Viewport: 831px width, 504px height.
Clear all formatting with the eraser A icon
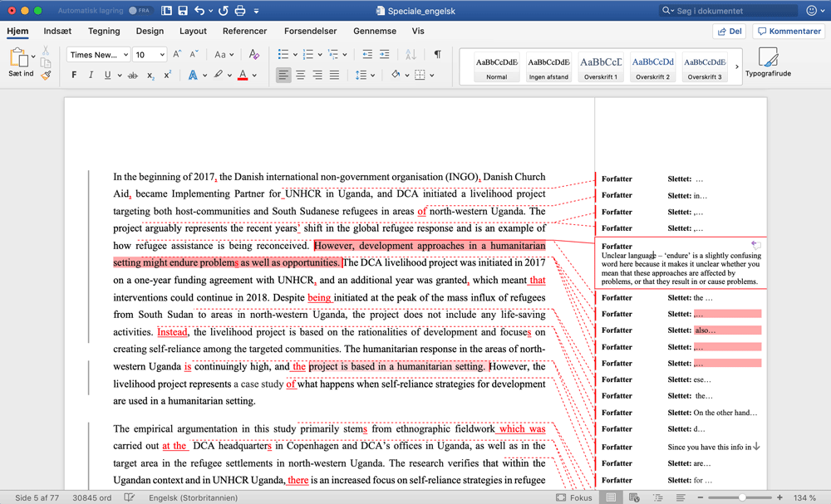tap(253, 54)
